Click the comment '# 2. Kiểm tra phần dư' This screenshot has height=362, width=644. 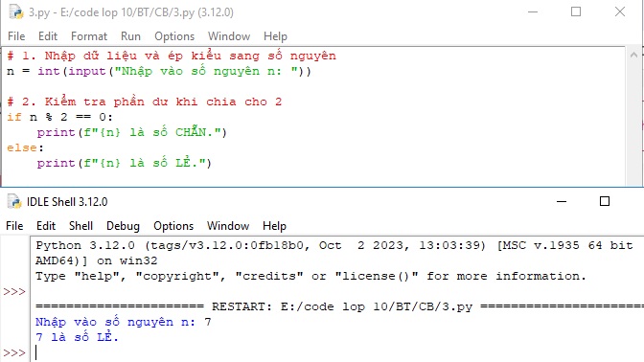(145, 102)
